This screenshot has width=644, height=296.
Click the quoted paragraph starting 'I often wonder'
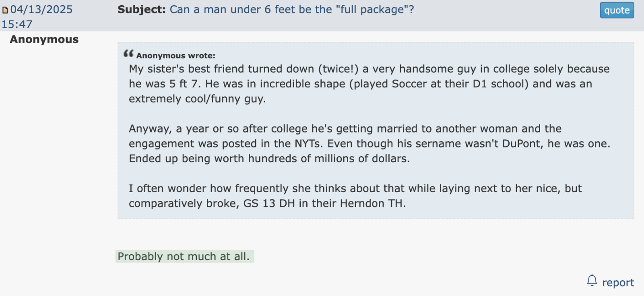pyautogui.click(x=355, y=196)
